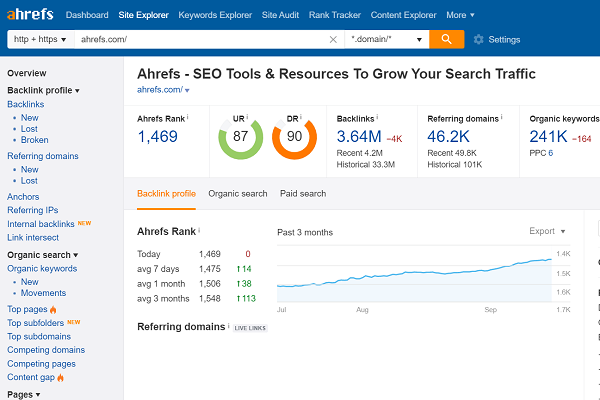The width and height of the screenshot is (600, 400).
Task: Open the *.domain/* mode dropdown
Action: tap(387, 39)
